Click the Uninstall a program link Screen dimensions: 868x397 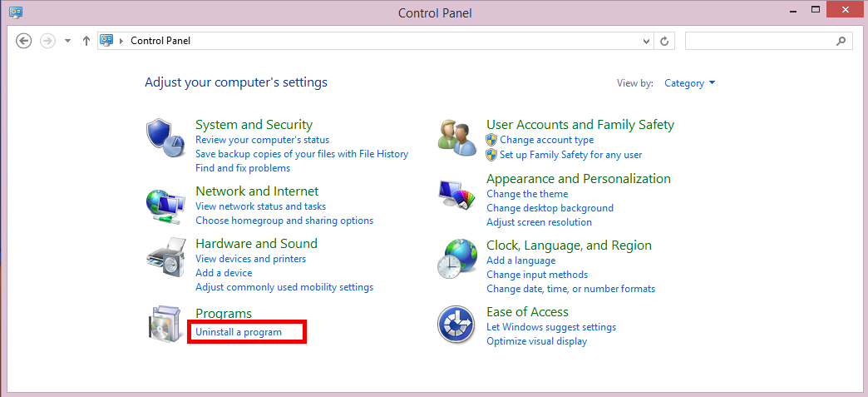click(x=239, y=332)
